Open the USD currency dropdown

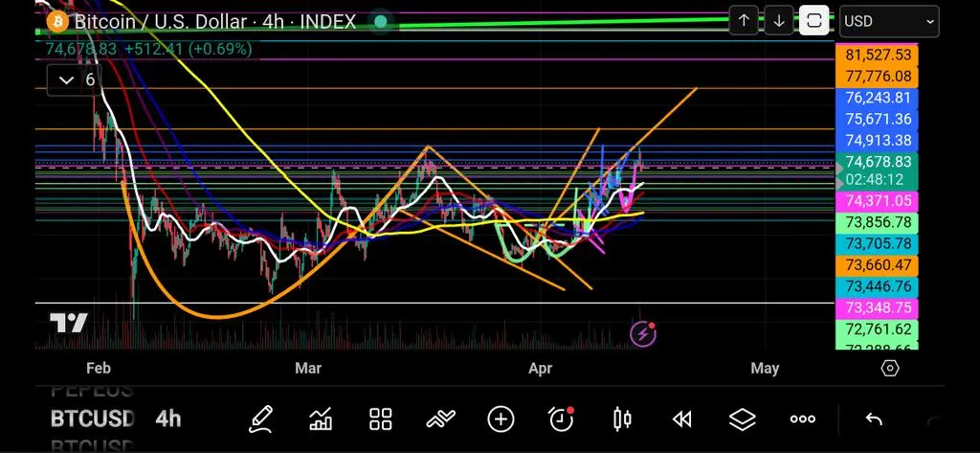pyautogui.click(x=889, y=21)
